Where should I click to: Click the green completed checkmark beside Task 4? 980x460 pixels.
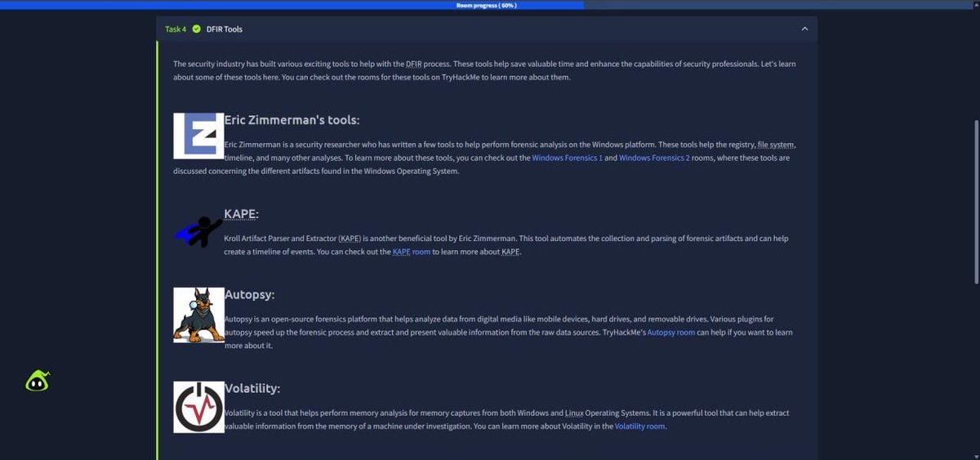click(197, 29)
